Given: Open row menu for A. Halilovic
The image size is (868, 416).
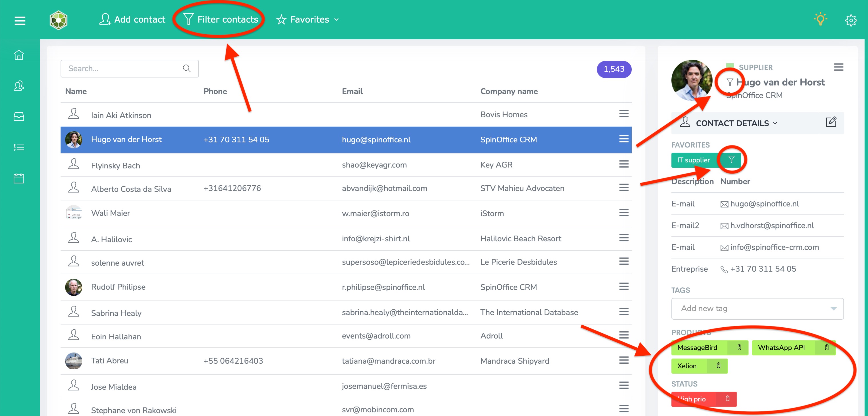Looking at the screenshot, I should pyautogui.click(x=624, y=238).
